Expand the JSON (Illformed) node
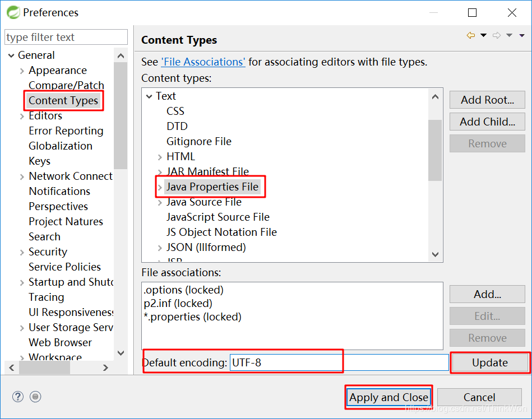The width and height of the screenshot is (532, 419). tap(160, 248)
